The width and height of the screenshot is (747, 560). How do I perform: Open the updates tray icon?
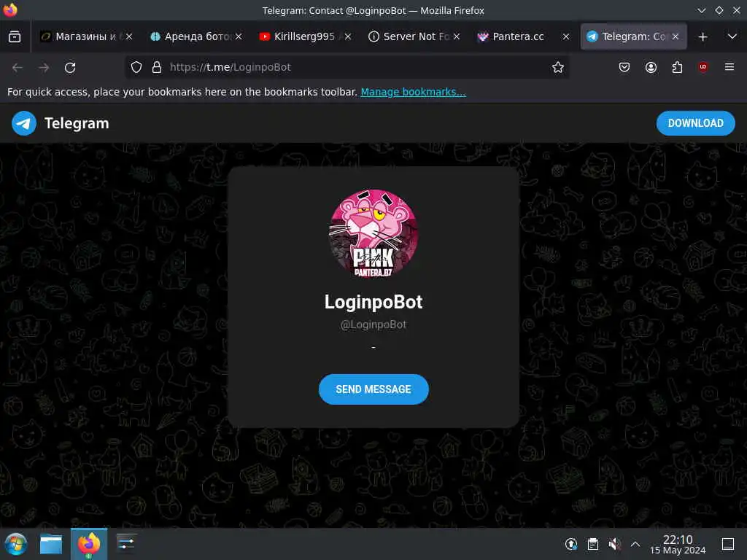571,544
